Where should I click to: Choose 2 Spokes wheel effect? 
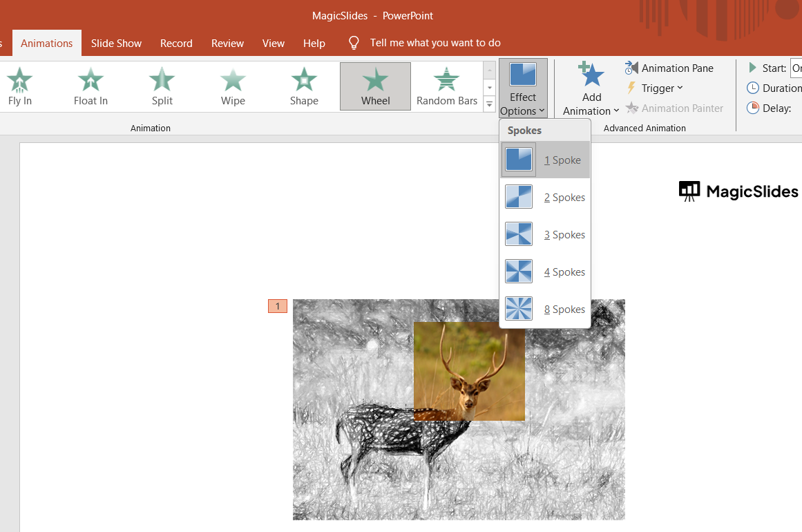pos(545,198)
